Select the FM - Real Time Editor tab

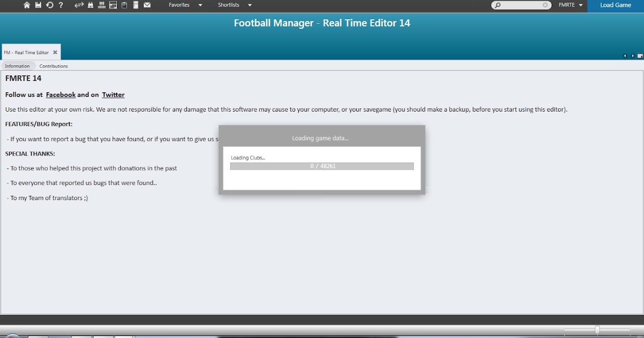pos(26,53)
